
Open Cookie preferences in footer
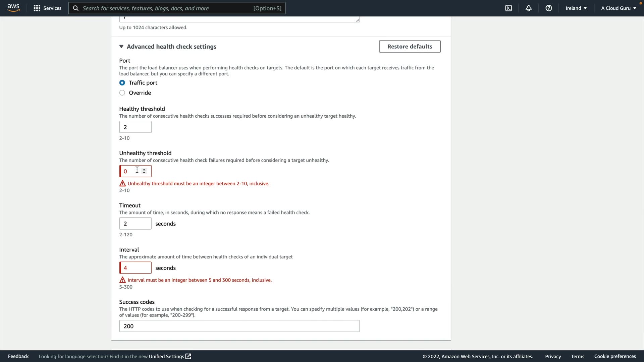(x=615, y=356)
